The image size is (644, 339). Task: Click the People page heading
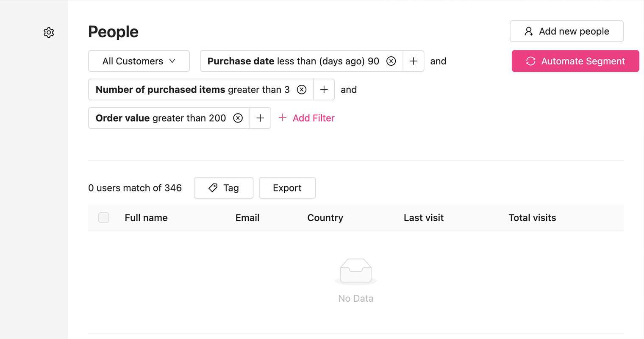click(113, 32)
